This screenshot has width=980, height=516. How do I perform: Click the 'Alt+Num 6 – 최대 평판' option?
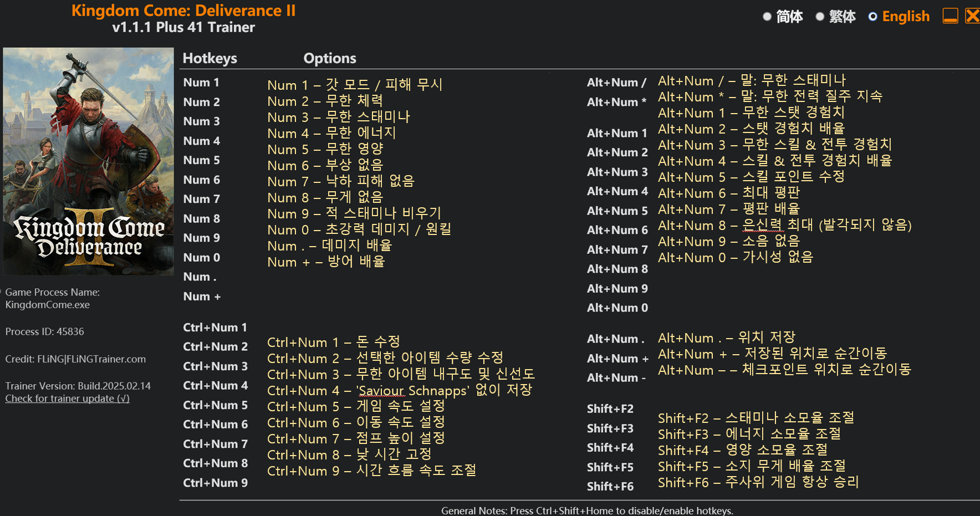(729, 193)
